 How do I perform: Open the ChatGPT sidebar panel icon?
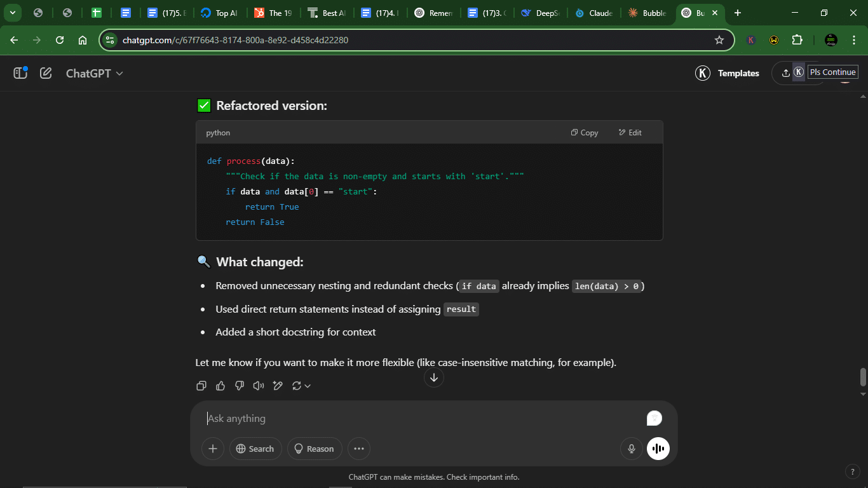20,73
